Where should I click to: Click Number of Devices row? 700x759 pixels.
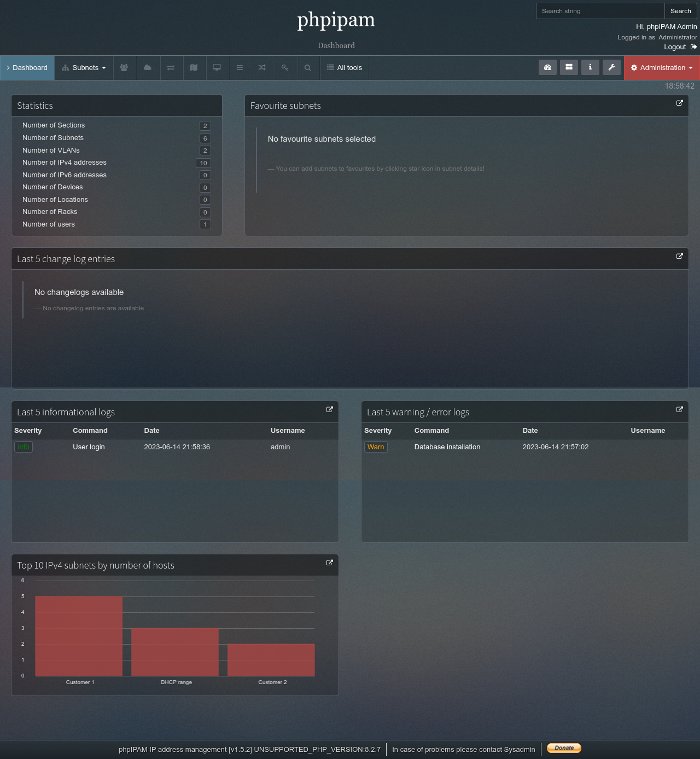coord(116,187)
